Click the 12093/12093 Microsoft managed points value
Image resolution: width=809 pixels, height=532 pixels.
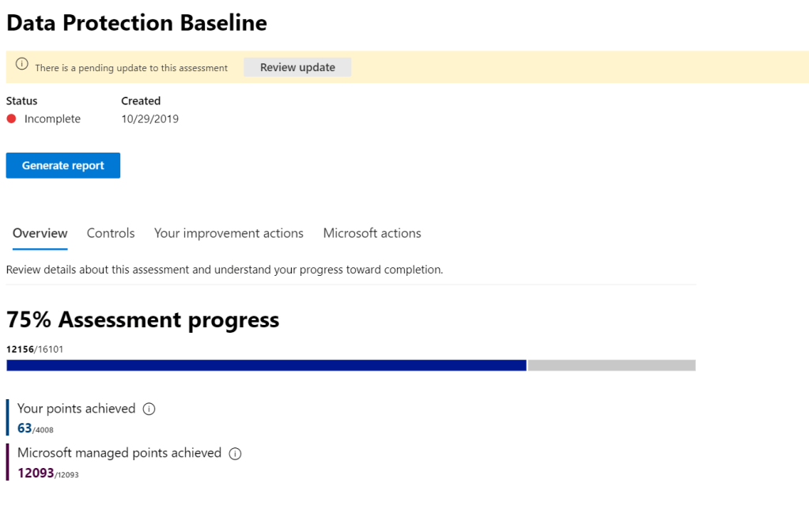(48, 473)
